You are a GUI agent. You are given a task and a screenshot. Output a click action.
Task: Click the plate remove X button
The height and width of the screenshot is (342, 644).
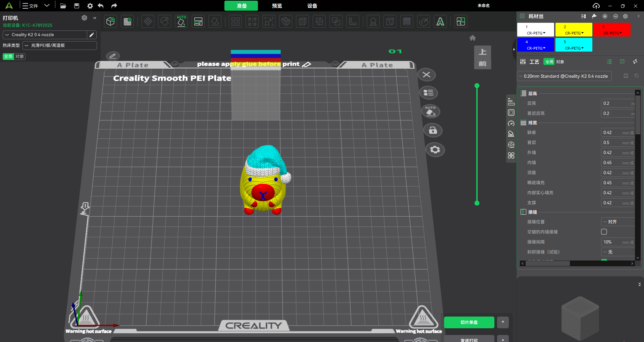pyautogui.click(x=427, y=75)
